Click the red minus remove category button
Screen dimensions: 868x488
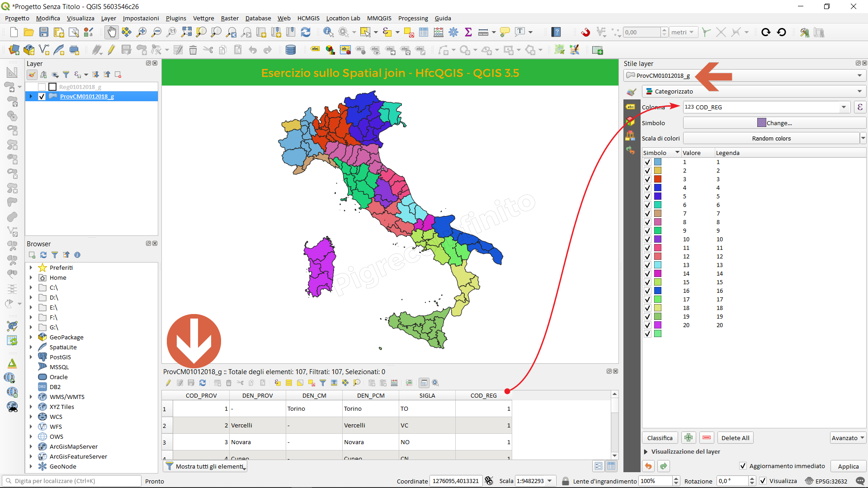click(707, 437)
